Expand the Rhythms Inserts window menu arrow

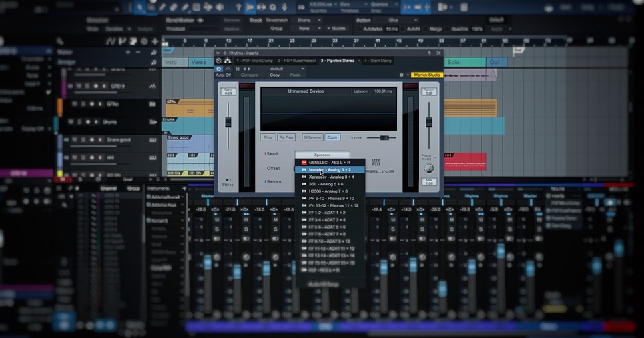click(x=218, y=53)
